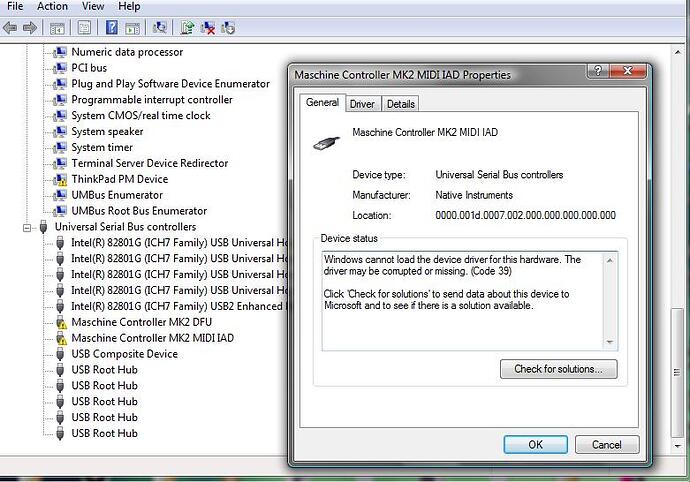Select the Numeric data processor device icon
690x482 pixels.
point(60,52)
